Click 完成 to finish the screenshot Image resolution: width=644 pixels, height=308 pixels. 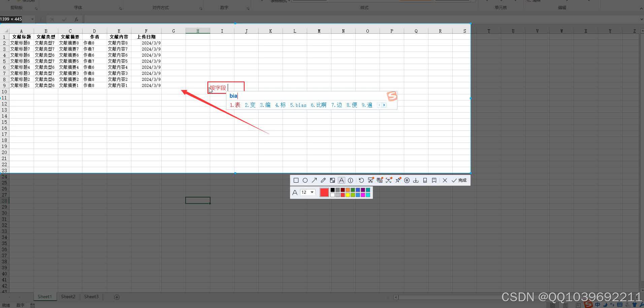click(459, 180)
